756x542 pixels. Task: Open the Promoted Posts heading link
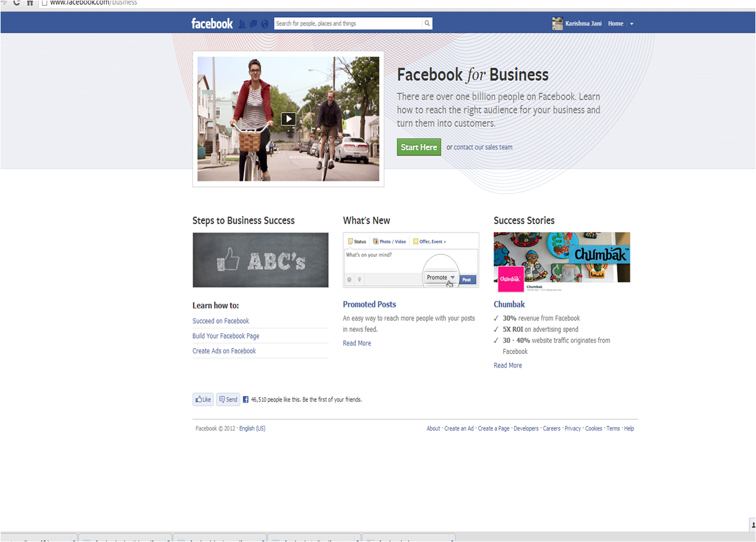[370, 304]
